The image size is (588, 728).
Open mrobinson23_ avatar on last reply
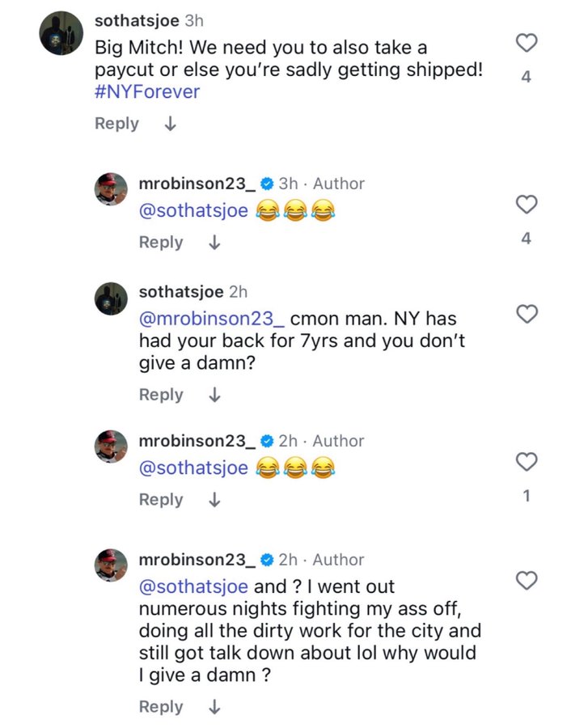tap(112, 565)
